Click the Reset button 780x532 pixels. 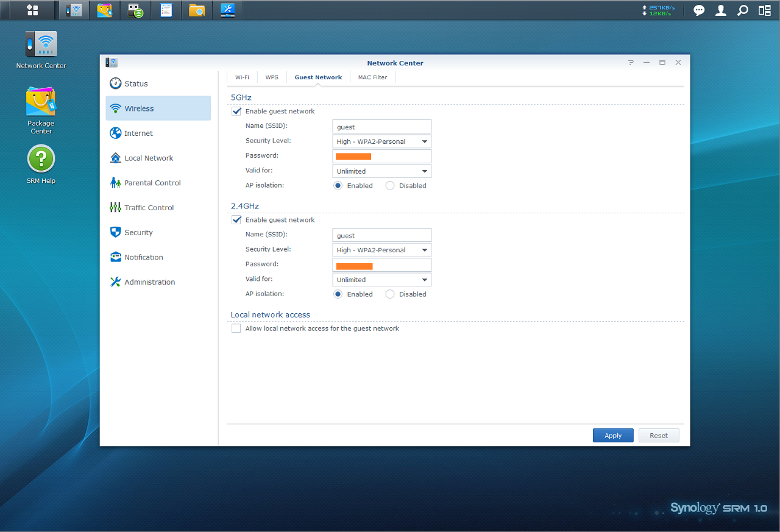[x=659, y=436]
